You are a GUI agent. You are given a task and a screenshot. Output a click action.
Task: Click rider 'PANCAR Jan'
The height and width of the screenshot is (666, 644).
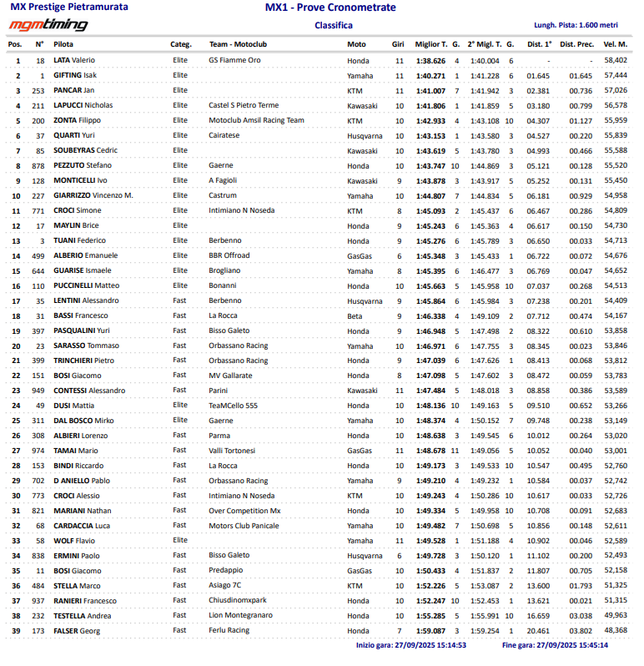pyautogui.click(x=74, y=90)
